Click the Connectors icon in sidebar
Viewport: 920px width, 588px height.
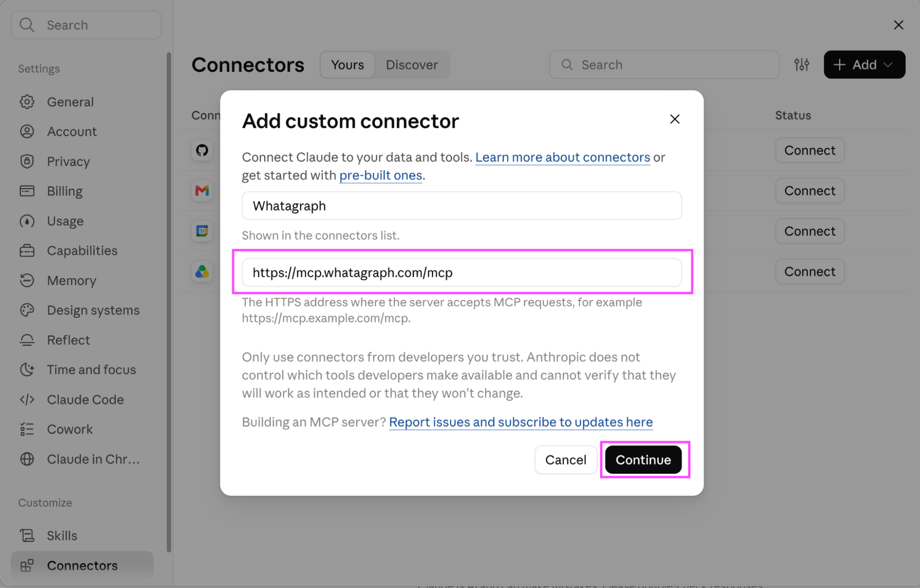(x=27, y=565)
